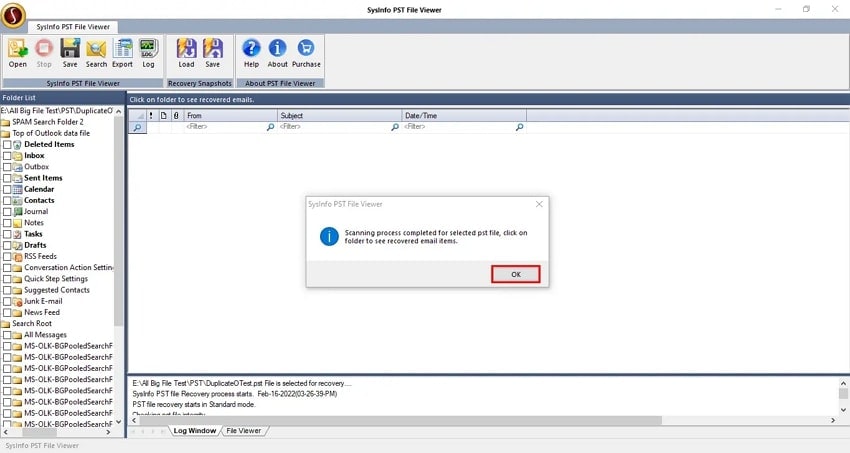Switch to the SysInfo PST File Viewer ribbon tab
This screenshot has width=850, height=453.
coord(73,27)
